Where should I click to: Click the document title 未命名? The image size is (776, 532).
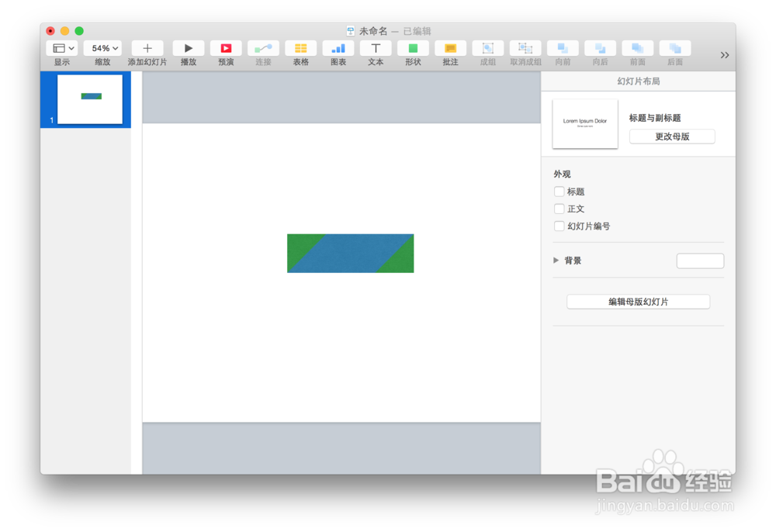point(373,31)
